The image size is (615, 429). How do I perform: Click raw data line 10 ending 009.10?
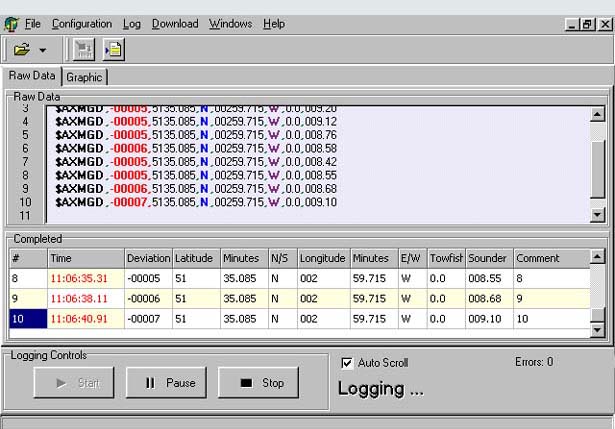coord(196,202)
